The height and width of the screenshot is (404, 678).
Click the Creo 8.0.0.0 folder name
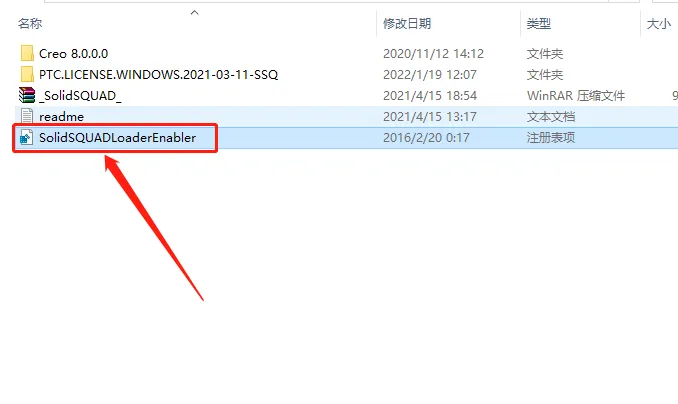(x=74, y=54)
